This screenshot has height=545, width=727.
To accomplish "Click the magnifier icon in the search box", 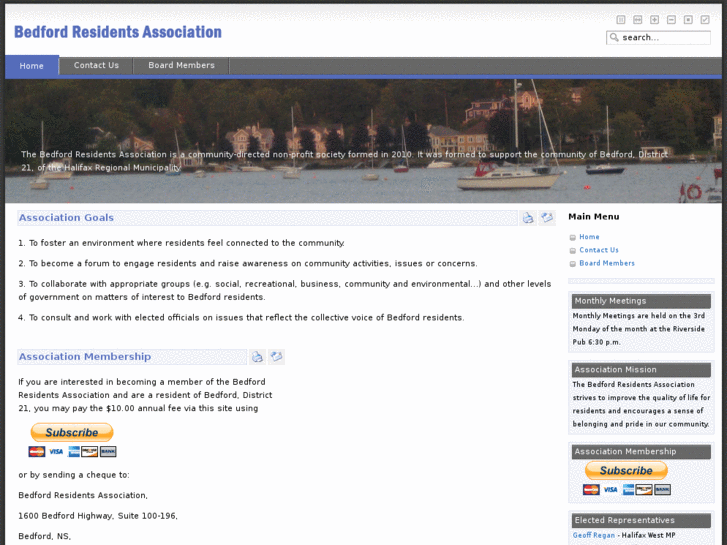I will pos(614,37).
